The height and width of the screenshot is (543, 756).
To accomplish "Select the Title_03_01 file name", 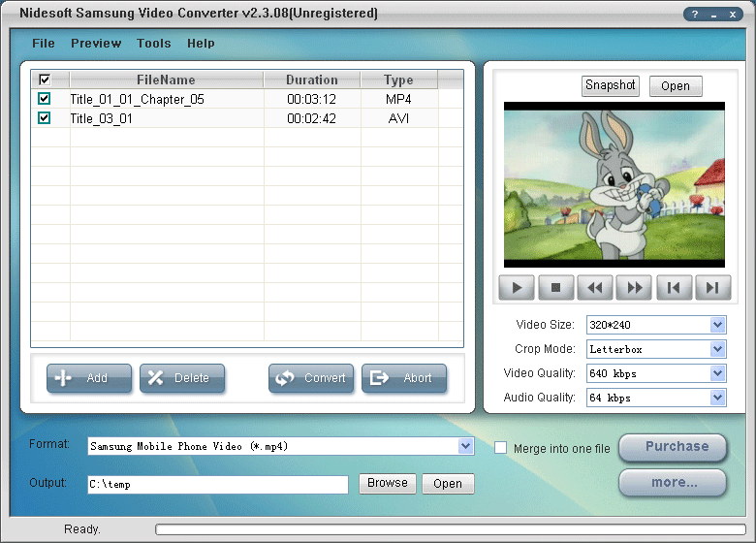I will [x=101, y=118].
